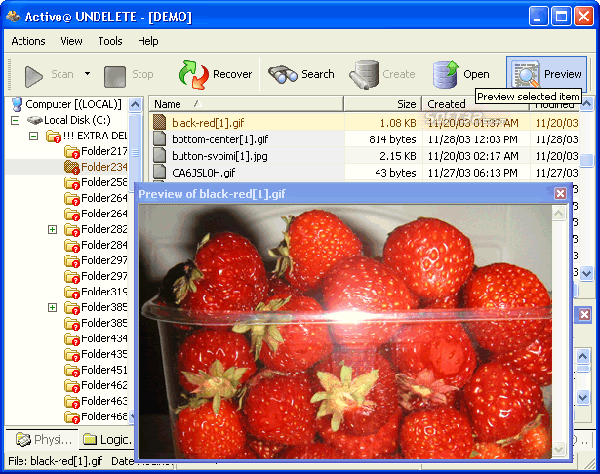Image resolution: width=600 pixels, height=474 pixels.
Task: Select the bottom-center[1].gif file row
Action: pos(364,139)
